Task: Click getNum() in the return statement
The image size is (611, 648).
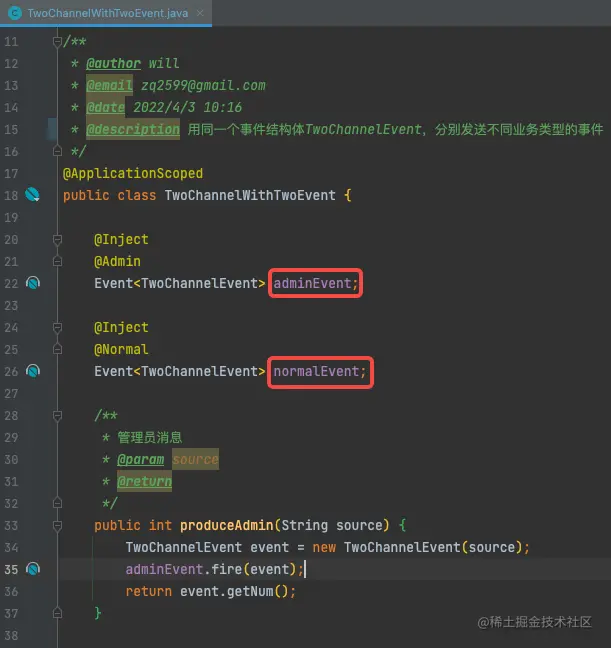Action: point(258,591)
